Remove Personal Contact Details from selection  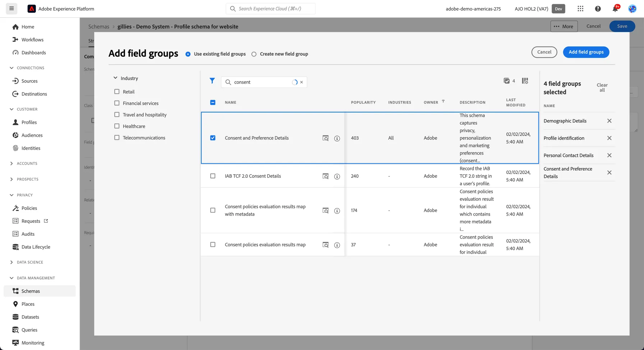tap(609, 155)
